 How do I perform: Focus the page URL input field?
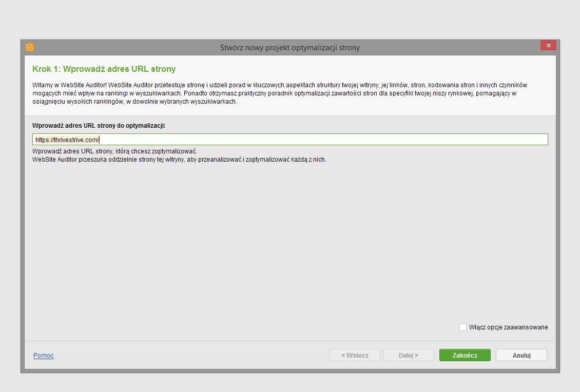(290, 140)
